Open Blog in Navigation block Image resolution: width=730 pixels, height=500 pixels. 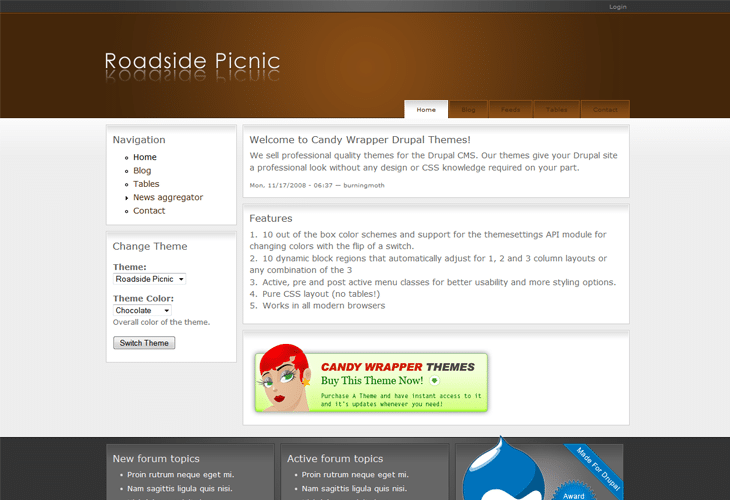[142, 171]
